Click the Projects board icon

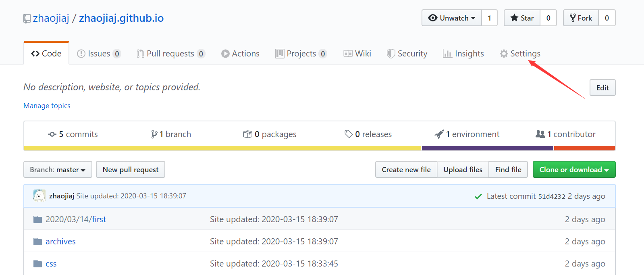click(280, 54)
